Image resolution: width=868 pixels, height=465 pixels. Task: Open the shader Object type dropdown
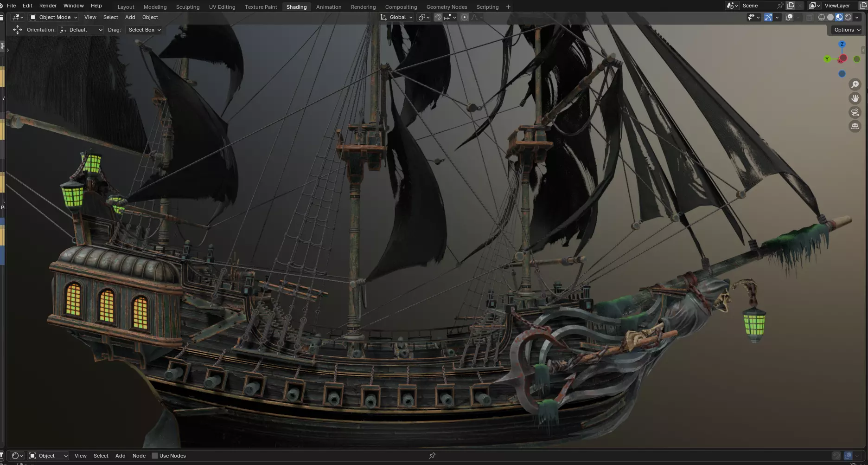(x=48, y=456)
